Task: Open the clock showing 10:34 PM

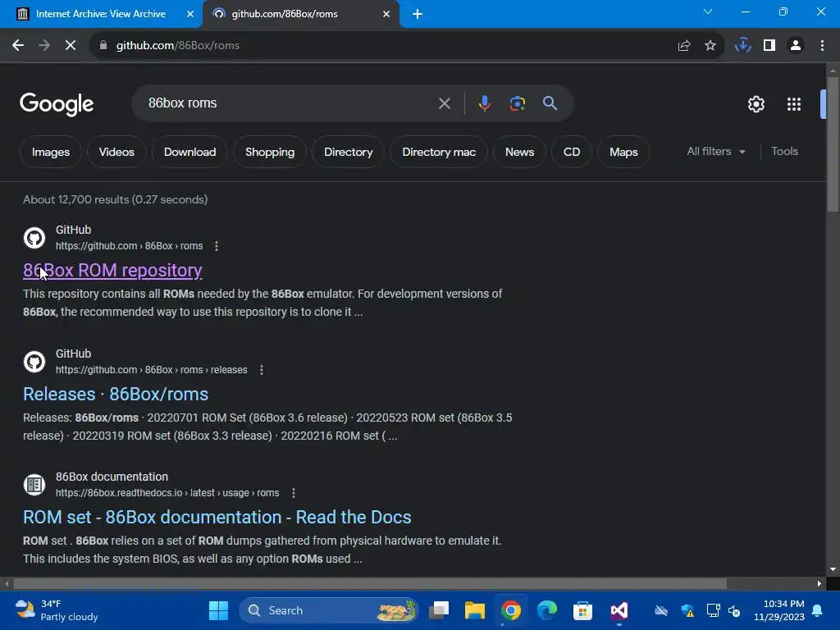Action: [x=779, y=610]
